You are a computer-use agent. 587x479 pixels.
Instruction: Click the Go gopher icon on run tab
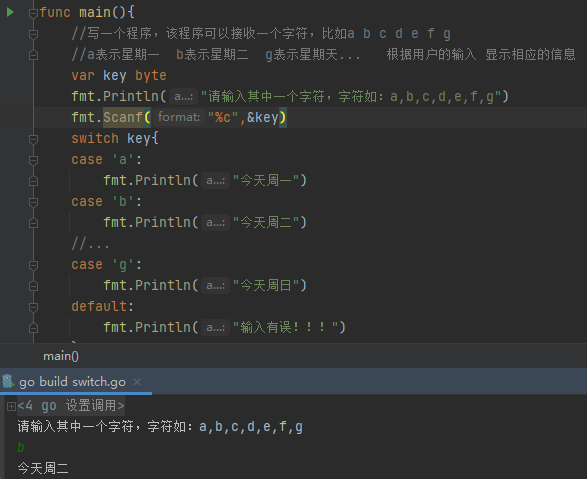[8, 382]
